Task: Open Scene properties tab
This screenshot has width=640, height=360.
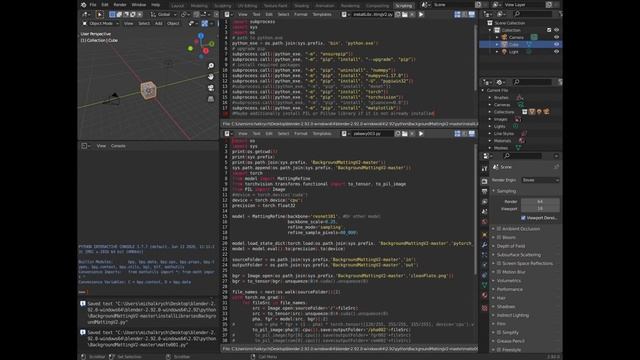Action: (484, 212)
